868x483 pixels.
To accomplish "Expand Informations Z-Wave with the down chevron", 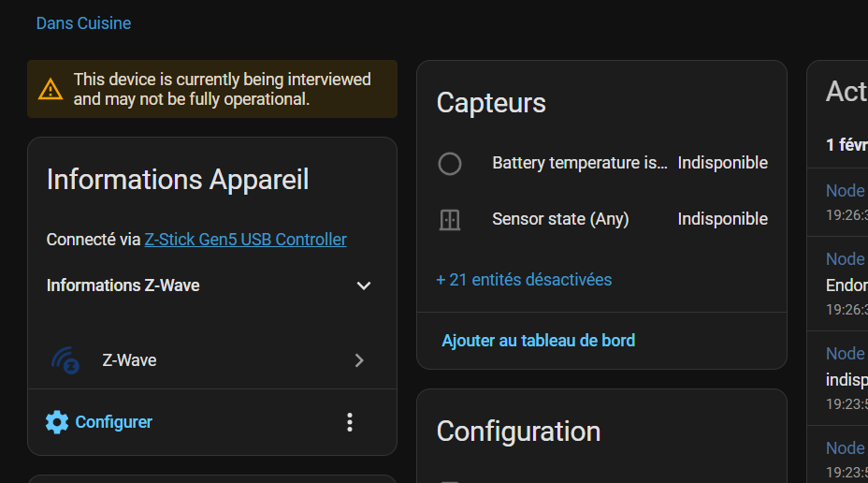I will click(364, 285).
